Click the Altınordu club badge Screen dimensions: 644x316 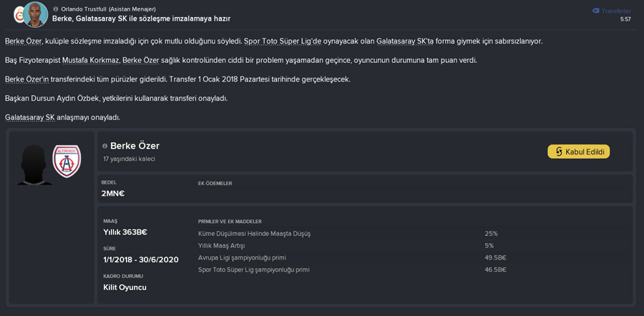(x=67, y=162)
